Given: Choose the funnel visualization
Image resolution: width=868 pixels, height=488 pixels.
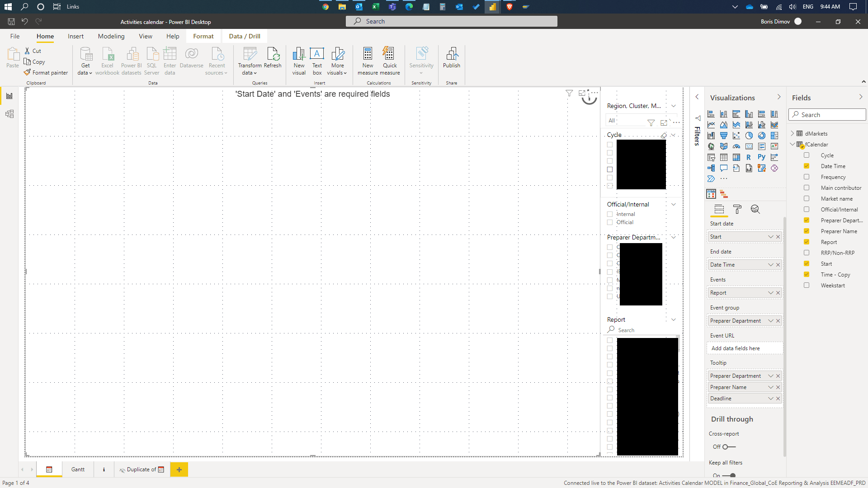Looking at the screenshot, I should coord(724,136).
